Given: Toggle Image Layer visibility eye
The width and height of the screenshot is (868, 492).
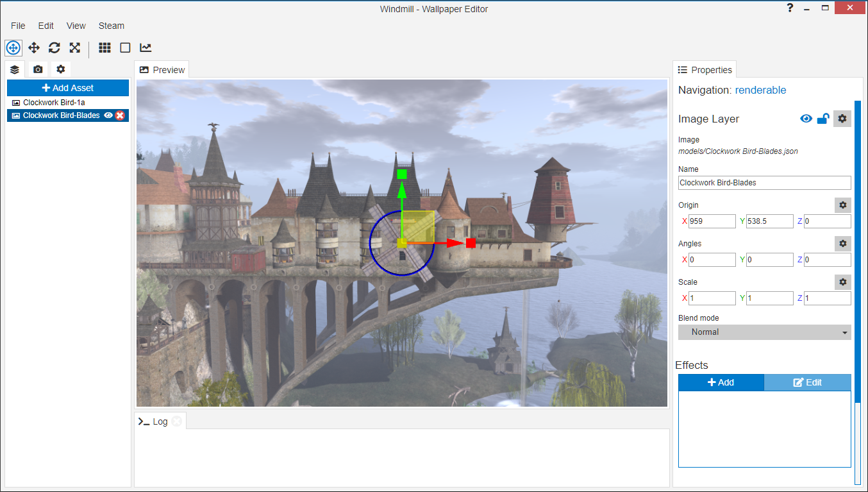Looking at the screenshot, I should click(806, 119).
